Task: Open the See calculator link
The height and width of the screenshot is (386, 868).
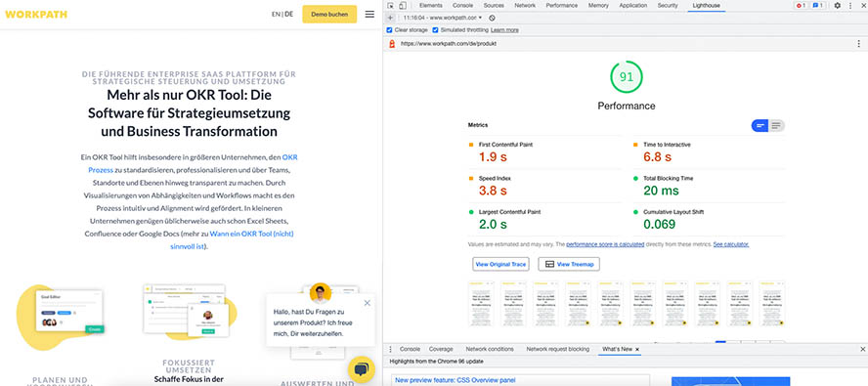Action: 731,244
